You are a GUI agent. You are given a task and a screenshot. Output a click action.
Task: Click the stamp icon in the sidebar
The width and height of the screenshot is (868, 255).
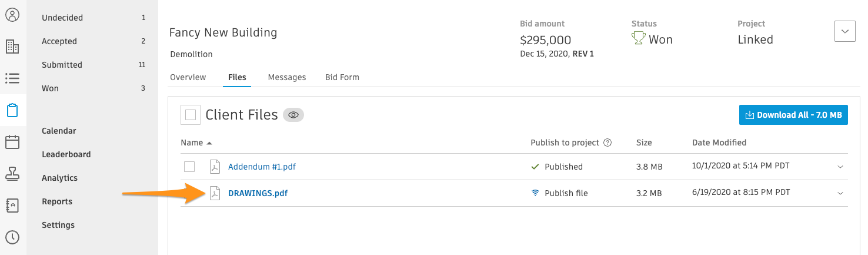coord(12,174)
